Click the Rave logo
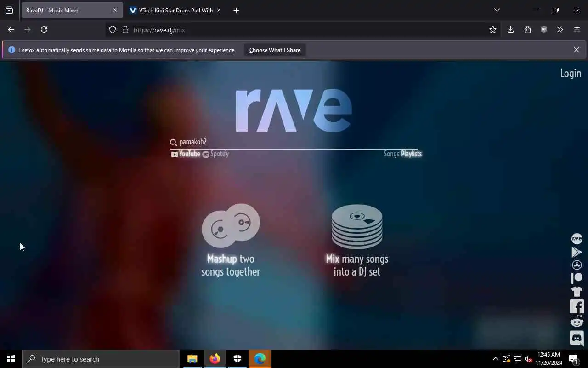This screenshot has width=588, height=368. (294, 110)
